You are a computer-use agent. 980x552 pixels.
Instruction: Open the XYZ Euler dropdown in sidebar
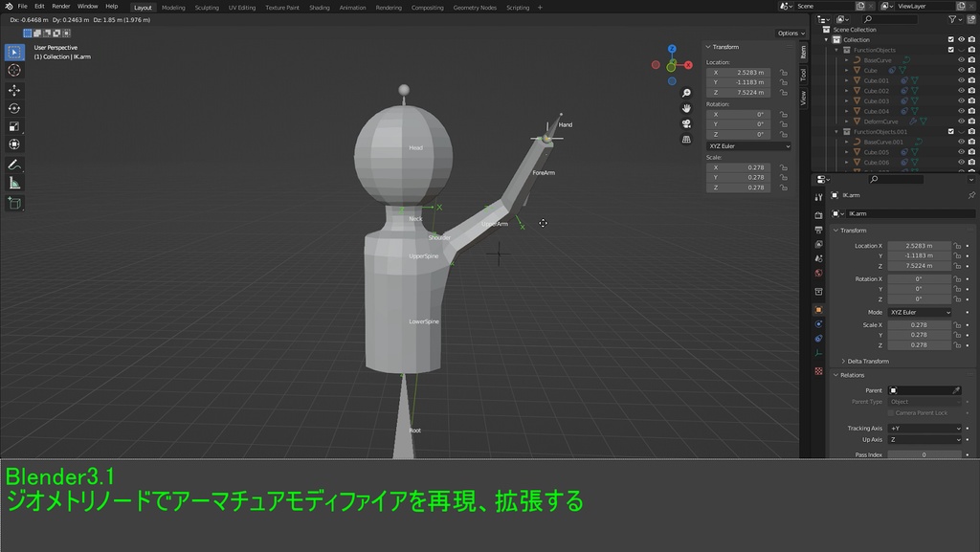tap(748, 146)
